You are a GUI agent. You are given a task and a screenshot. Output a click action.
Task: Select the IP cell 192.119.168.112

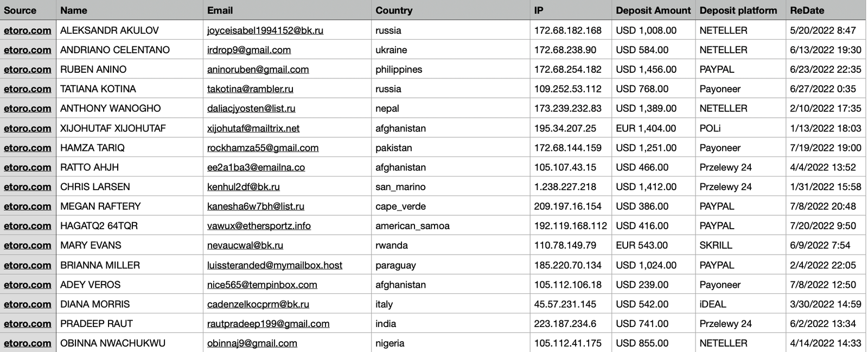click(x=570, y=226)
